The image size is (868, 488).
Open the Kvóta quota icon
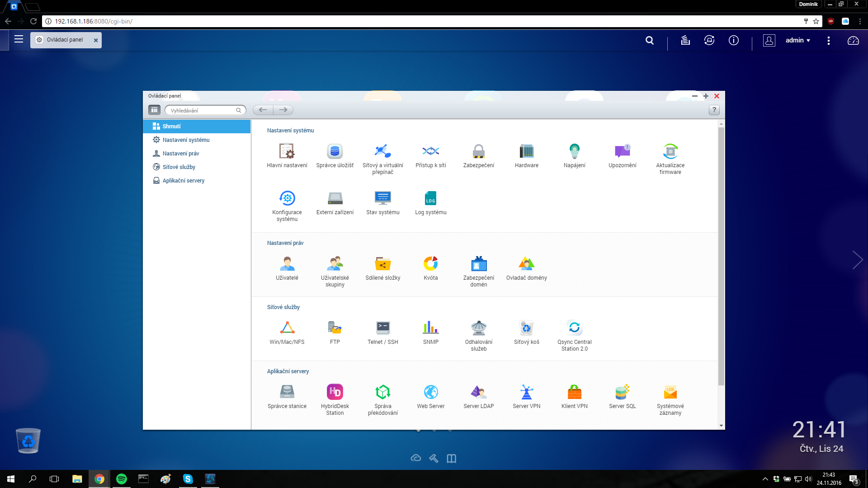pyautogui.click(x=430, y=264)
